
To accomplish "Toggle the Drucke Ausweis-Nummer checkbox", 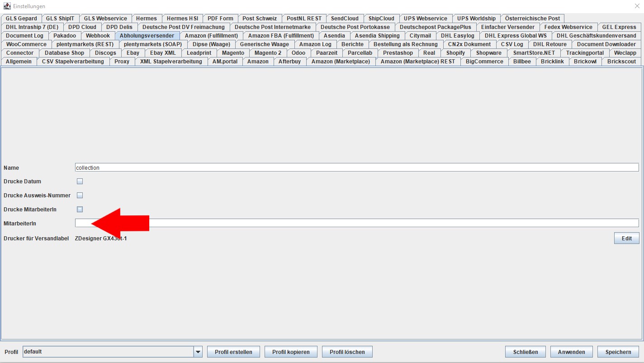I will coord(80,196).
